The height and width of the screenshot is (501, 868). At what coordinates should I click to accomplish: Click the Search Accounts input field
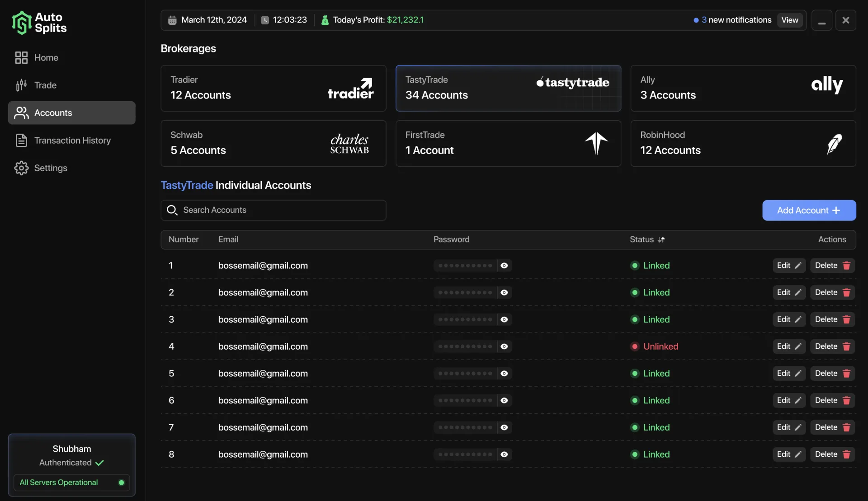tap(273, 210)
